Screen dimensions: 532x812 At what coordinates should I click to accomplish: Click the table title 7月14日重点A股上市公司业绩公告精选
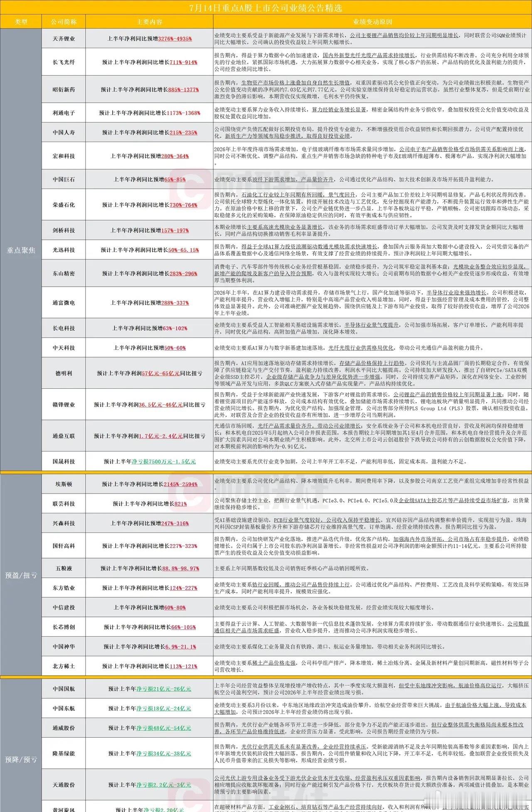pos(266,8)
